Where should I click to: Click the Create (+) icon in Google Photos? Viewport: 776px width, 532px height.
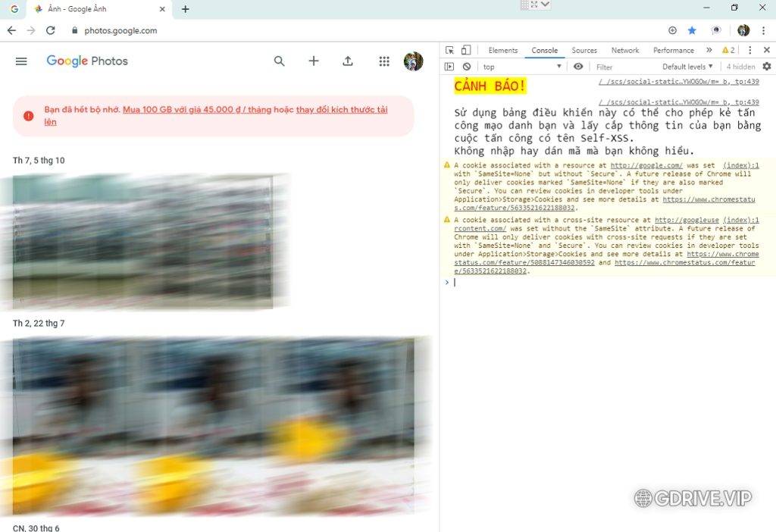pyautogui.click(x=313, y=61)
